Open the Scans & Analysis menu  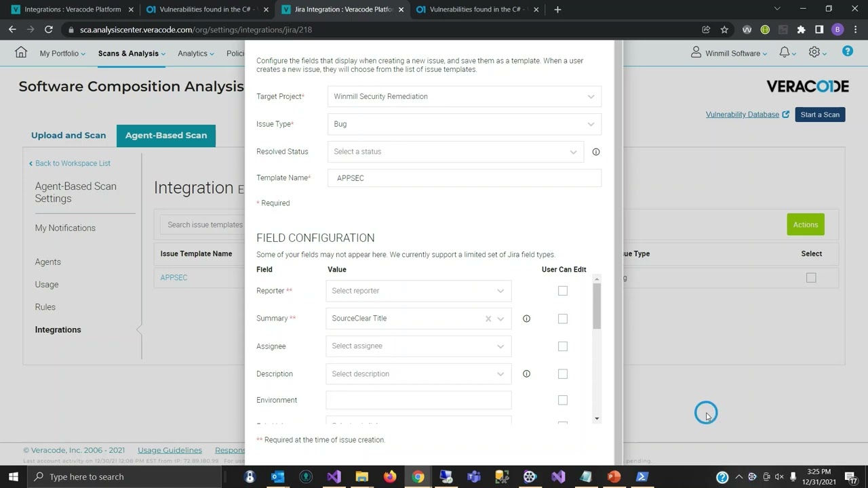coord(132,54)
